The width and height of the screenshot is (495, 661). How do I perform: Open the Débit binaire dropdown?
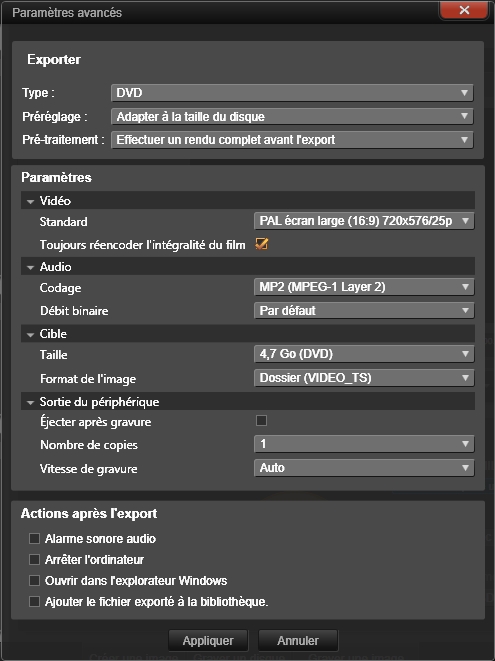pyautogui.click(x=364, y=311)
